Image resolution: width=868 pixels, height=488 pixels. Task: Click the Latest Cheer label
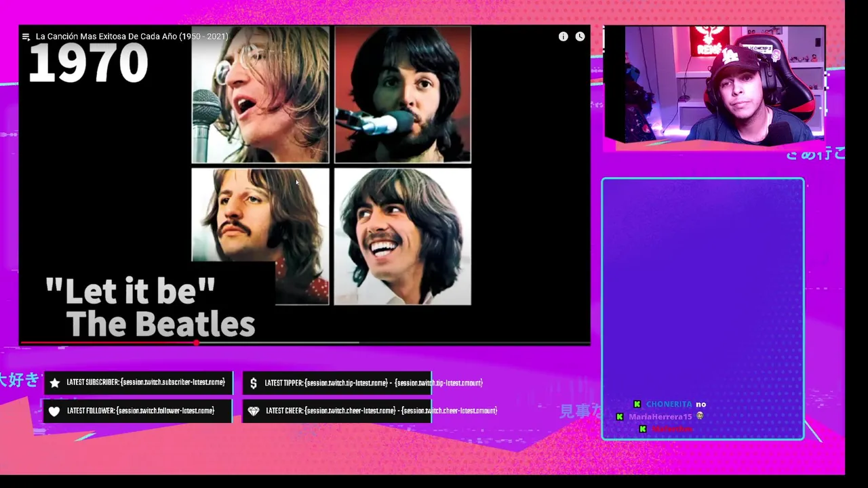pos(381,411)
